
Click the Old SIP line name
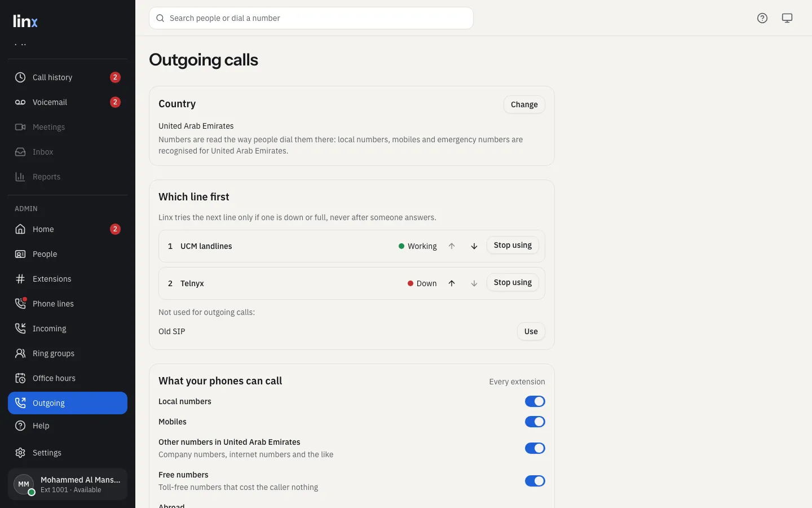pyautogui.click(x=172, y=331)
